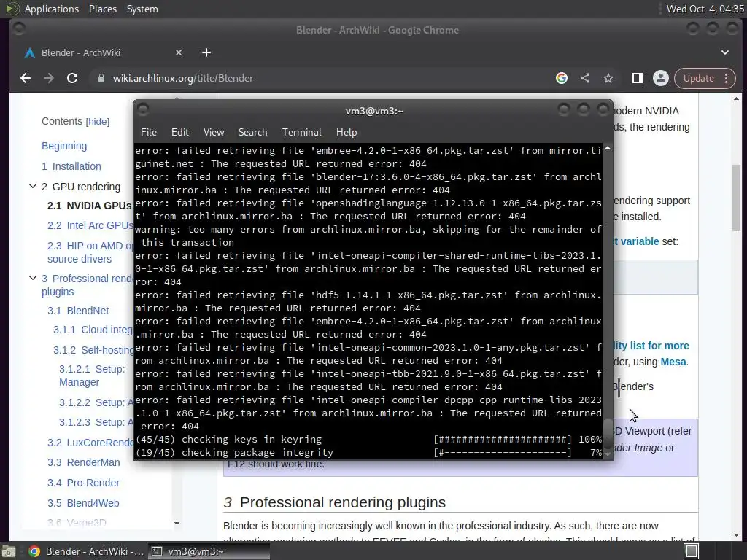
Task: Click the site padlock icon
Action: [x=101, y=78]
